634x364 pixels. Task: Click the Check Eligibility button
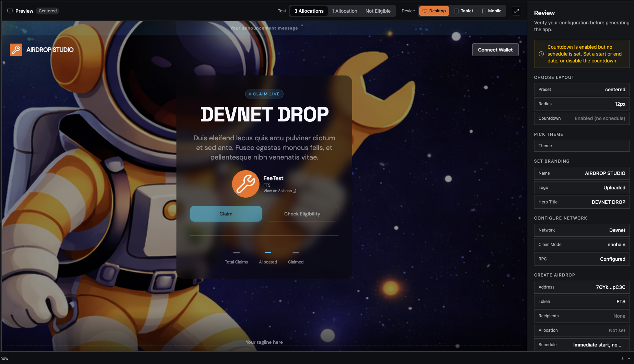tap(302, 214)
